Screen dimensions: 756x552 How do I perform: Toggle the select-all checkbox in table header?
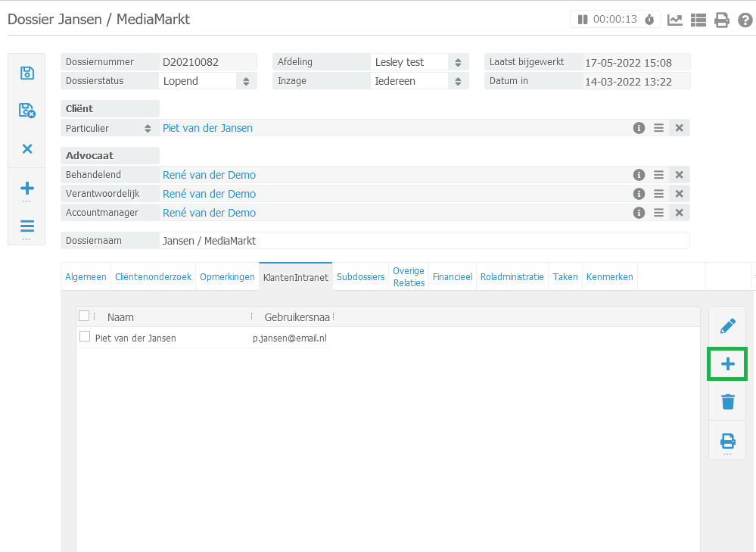[84, 316]
